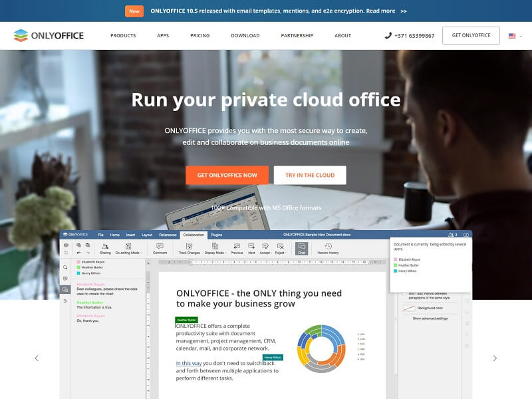
Task: Click the tab stop selector beside the ruler
Action: [x=148, y=263]
